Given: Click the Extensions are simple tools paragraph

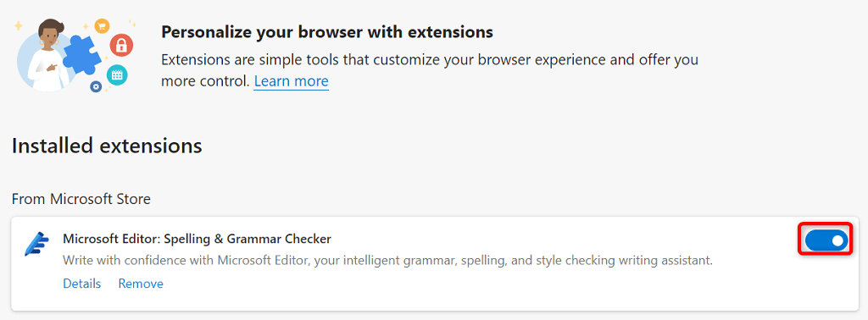Looking at the screenshot, I should [430, 70].
